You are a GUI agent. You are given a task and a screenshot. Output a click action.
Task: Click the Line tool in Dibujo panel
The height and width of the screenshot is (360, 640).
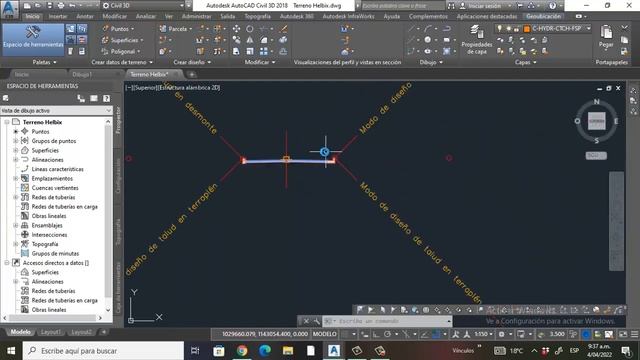click(411, 29)
